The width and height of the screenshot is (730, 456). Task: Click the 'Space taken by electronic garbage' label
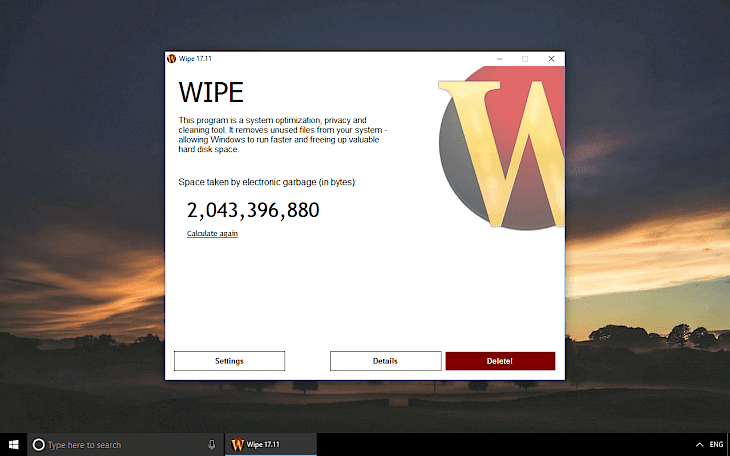pyautogui.click(x=267, y=182)
